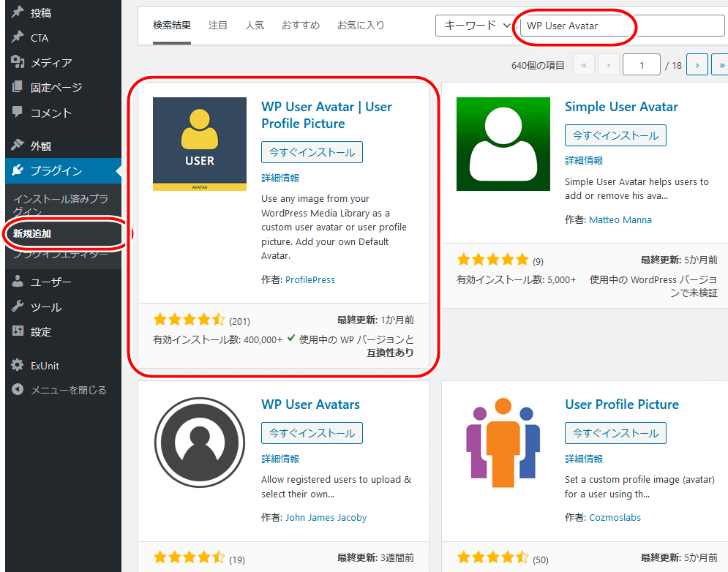Click the gear icon beside ExUnit

(x=18, y=365)
